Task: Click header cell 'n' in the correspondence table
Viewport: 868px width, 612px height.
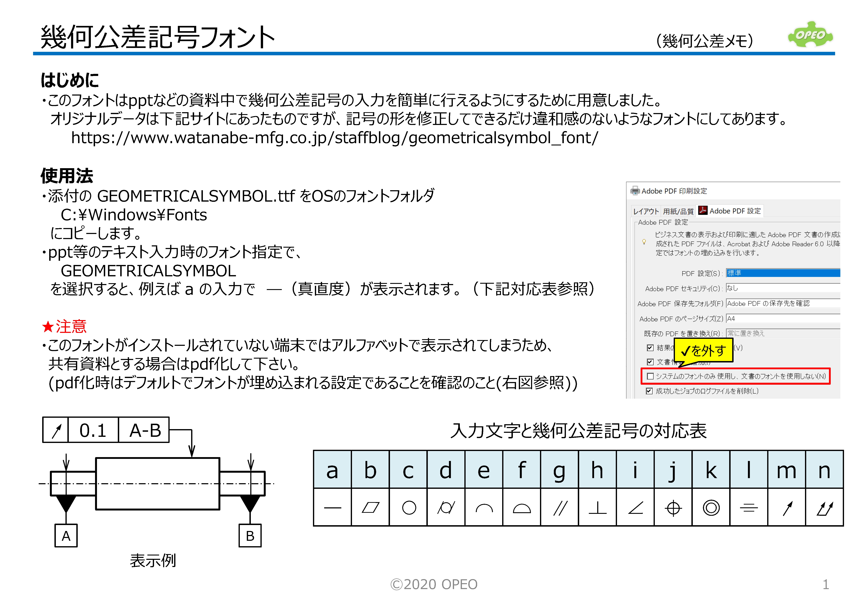Action: [825, 470]
